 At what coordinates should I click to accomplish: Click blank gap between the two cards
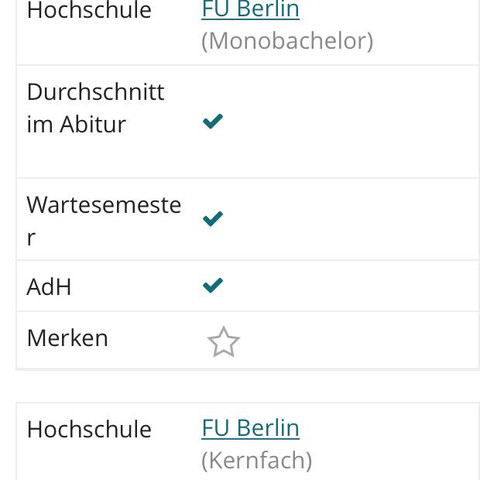pyautogui.click(x=248, y=386)
